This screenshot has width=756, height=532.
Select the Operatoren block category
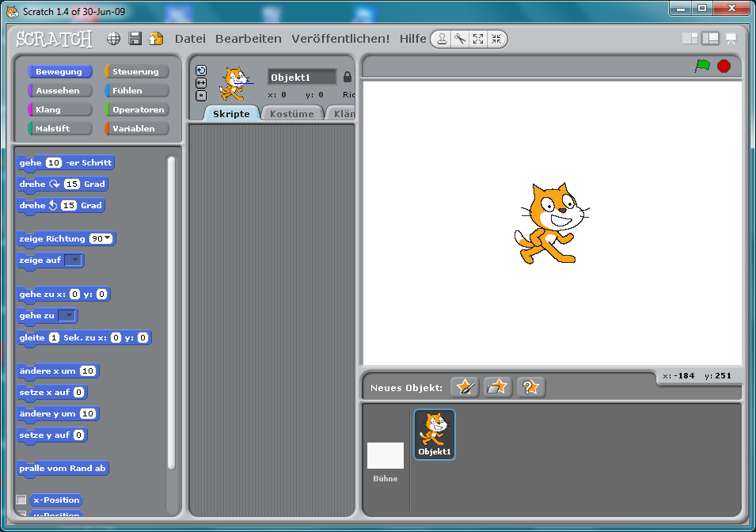(137, 109)
